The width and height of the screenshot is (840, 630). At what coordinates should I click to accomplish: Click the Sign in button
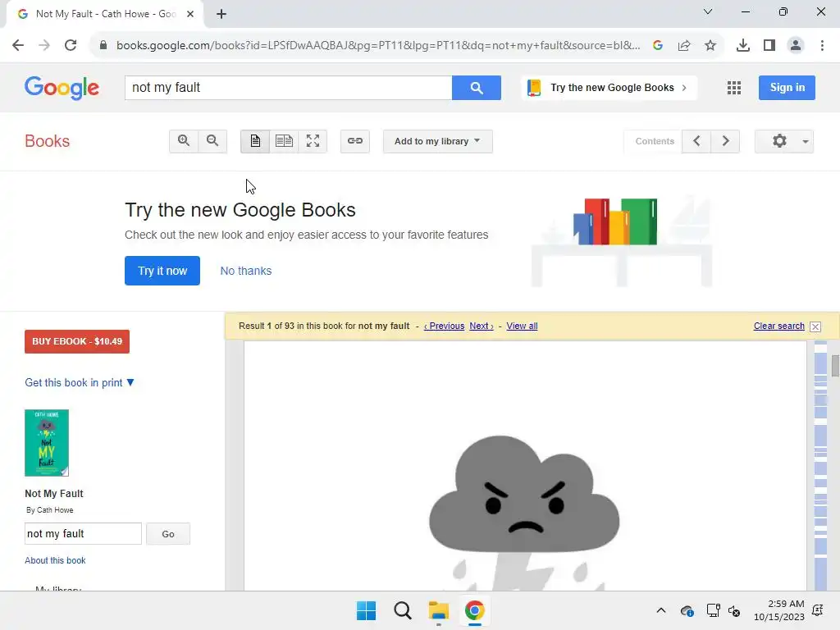(787, 87)
